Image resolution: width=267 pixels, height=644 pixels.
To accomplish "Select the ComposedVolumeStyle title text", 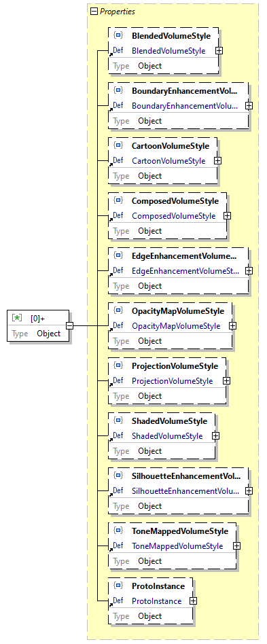I will pos(175,201).
